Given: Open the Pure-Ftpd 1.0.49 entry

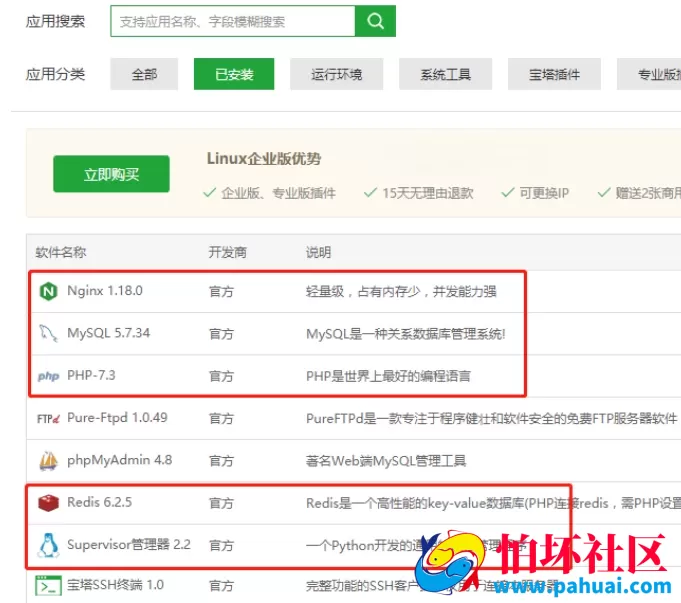Looking at the screenshot, I should 117,418.
